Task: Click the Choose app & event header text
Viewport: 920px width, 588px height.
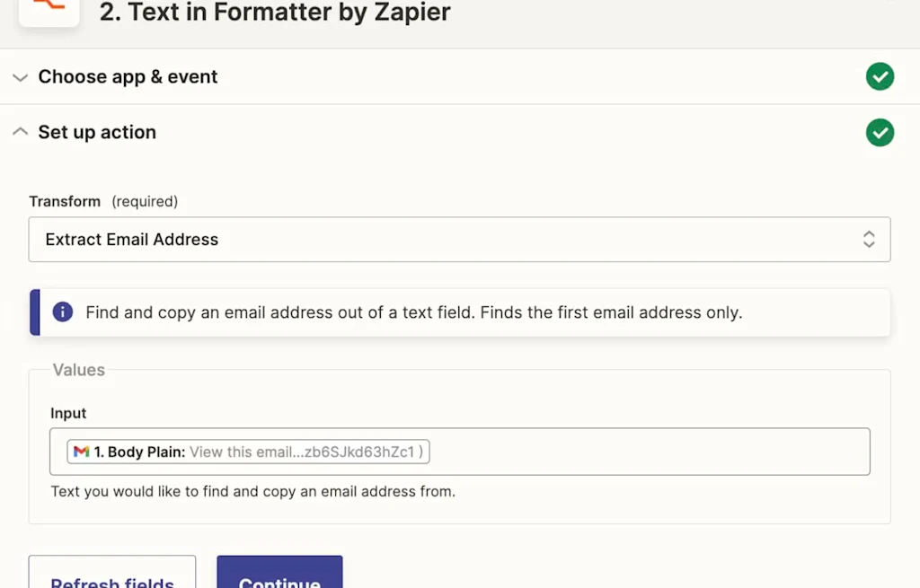Action: pyautogui.click(x=128, y=77)
